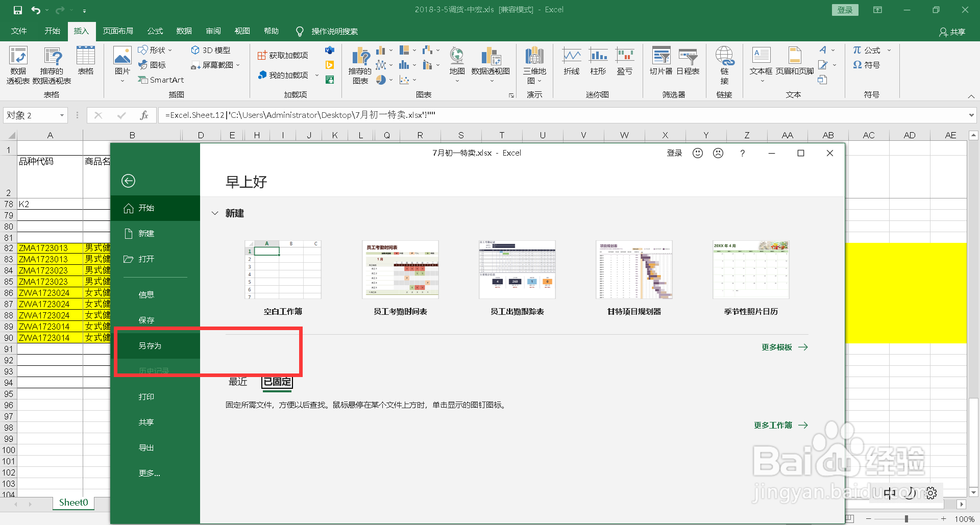Open the Sheet0 worksheet tab
980x525 pixels.
(73, 503)
